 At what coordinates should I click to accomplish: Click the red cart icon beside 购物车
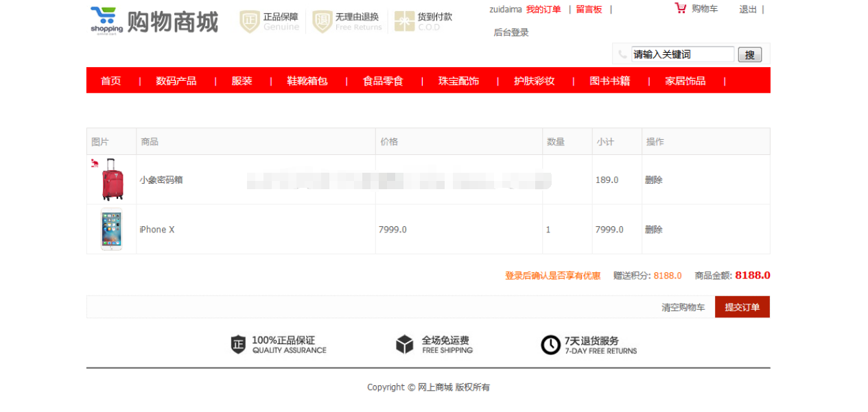click(681, 8)
